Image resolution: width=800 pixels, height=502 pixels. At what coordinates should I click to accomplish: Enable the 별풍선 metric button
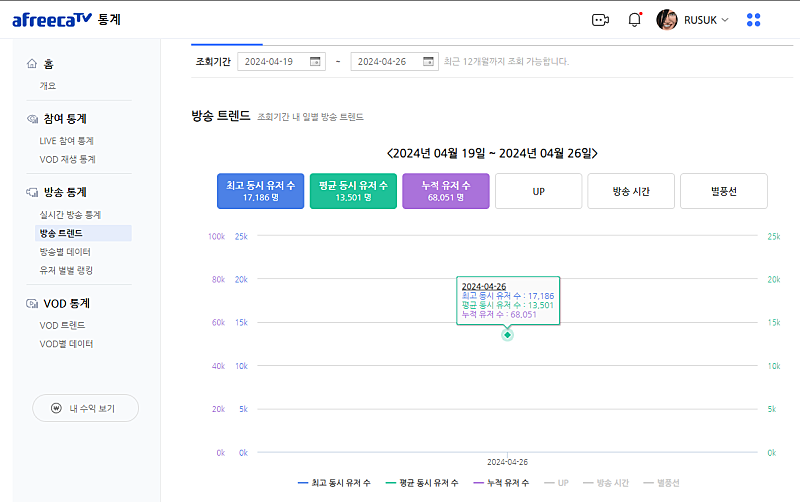(x=723, y=191)
